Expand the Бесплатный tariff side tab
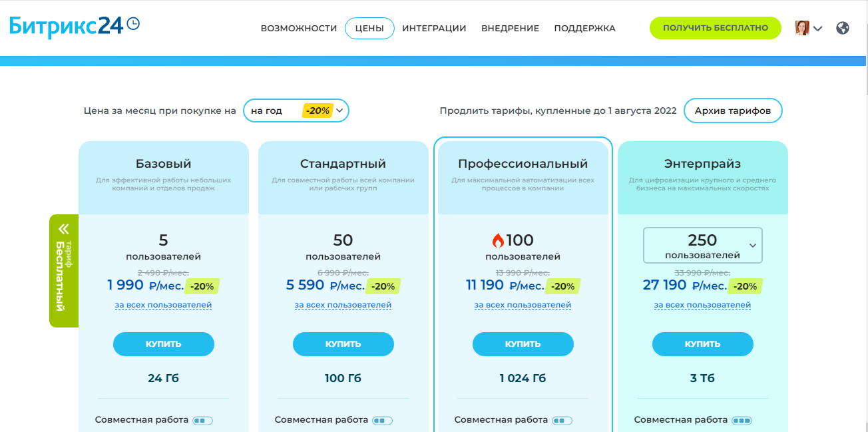Screen dimensions: 868x432 [64, 270]
